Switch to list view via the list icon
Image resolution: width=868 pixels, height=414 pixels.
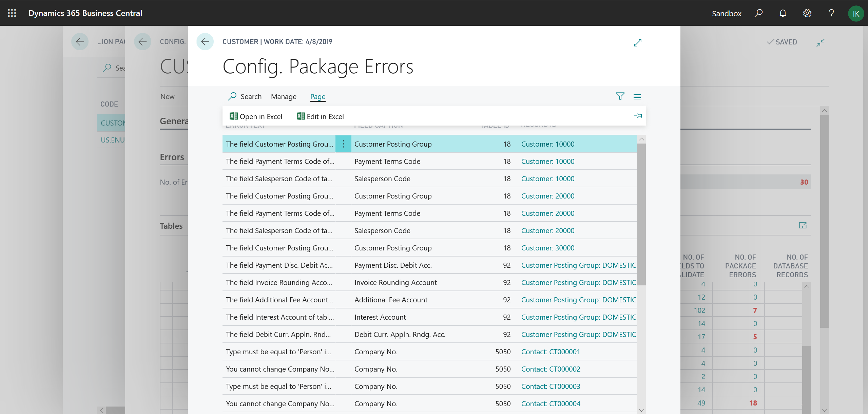pyautogui.click(x=637, y=96)
